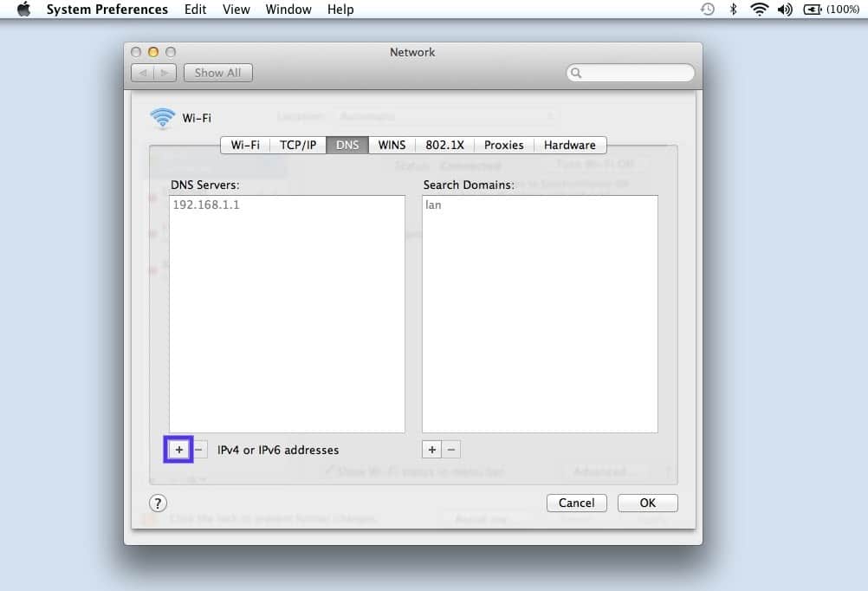Add a search domain with plus button
868x591 pixels.
[x=431, y=450]
